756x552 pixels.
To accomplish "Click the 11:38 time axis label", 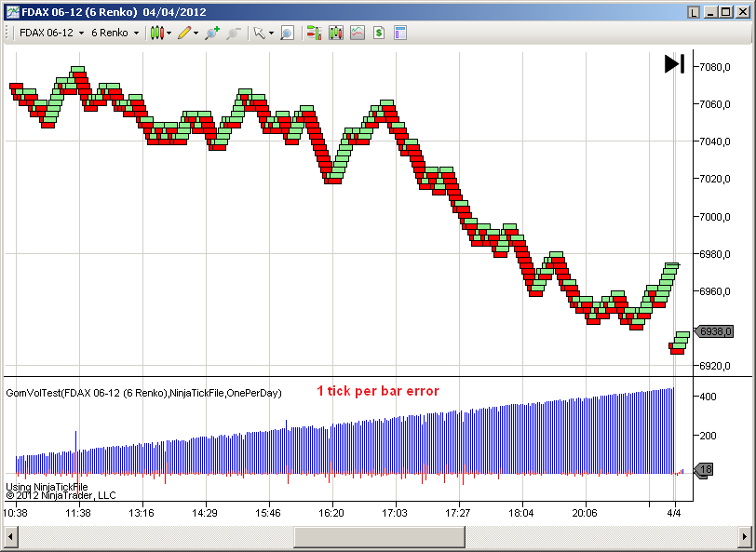I will [78, 513].
